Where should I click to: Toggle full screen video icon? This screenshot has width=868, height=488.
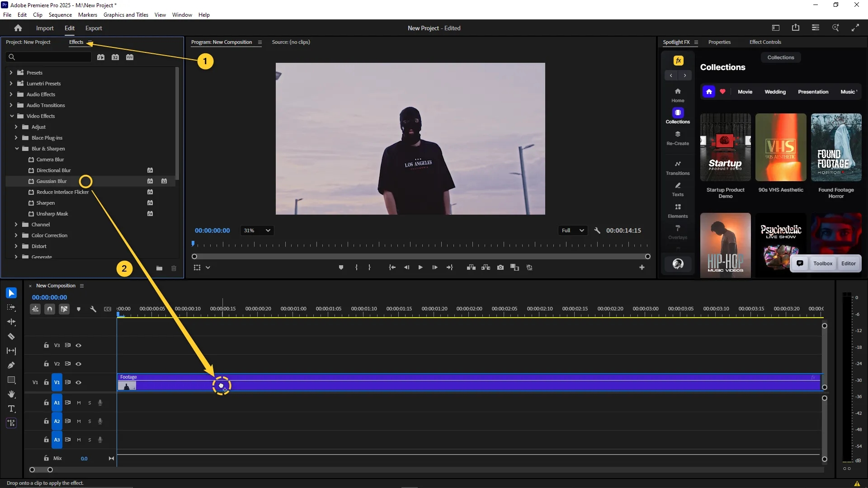(x=855, y=28)
